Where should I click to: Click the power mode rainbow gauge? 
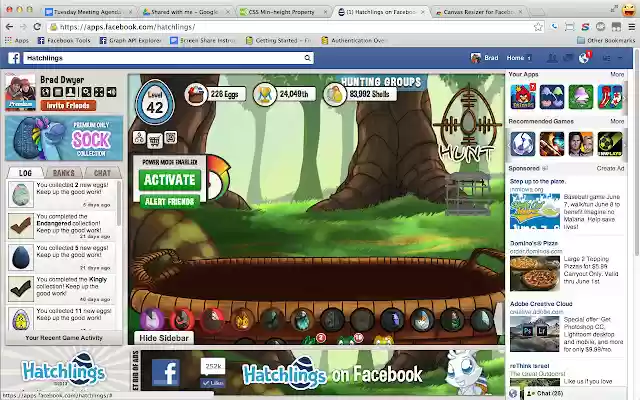tap(219, 178)
